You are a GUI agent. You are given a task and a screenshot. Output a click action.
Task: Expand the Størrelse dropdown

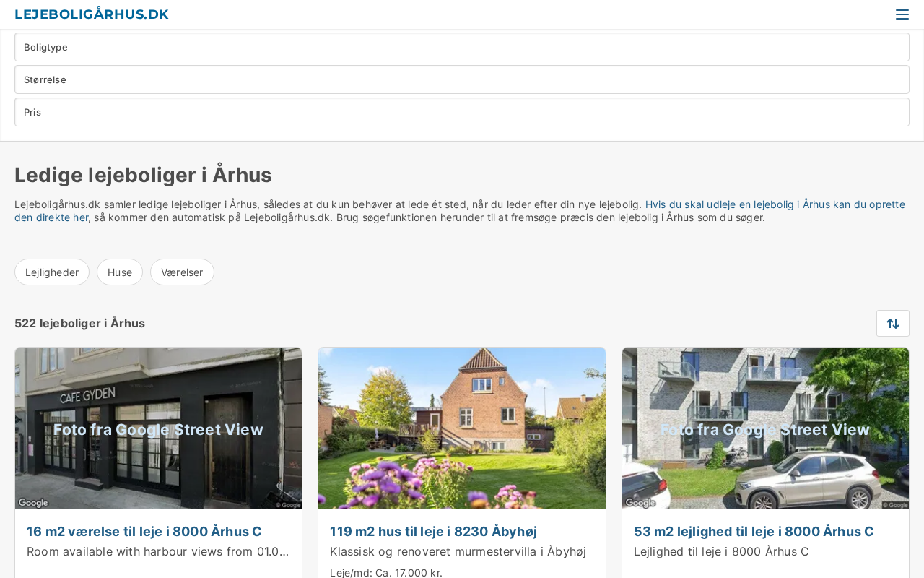462,79
